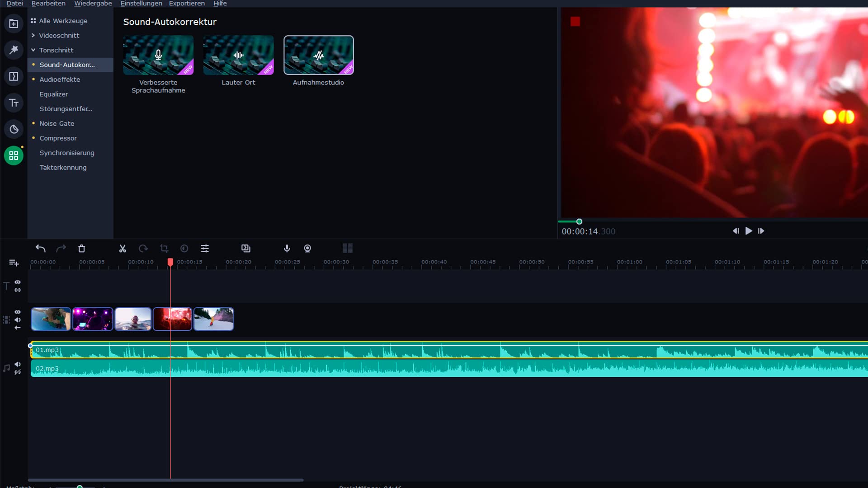This screenshot has height=488, width=868.
Task: Open the Exportieren menu
Action: click(x=187, y=3)
